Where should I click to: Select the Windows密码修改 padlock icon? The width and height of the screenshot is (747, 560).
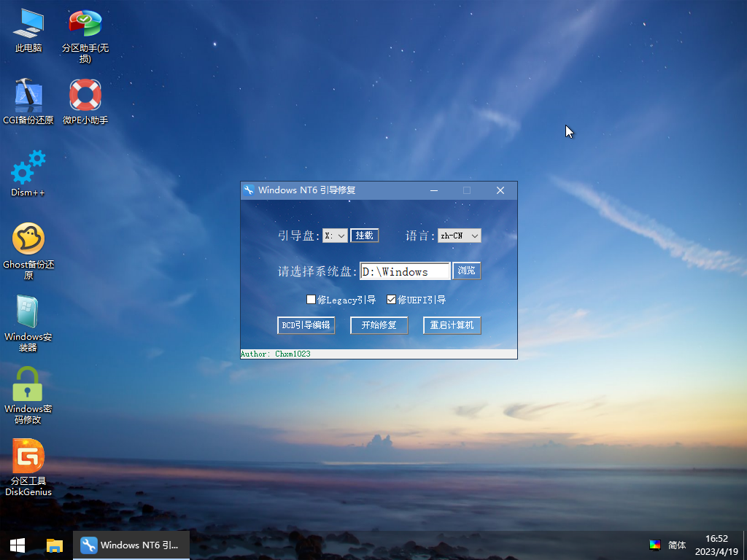pos(28,384)
